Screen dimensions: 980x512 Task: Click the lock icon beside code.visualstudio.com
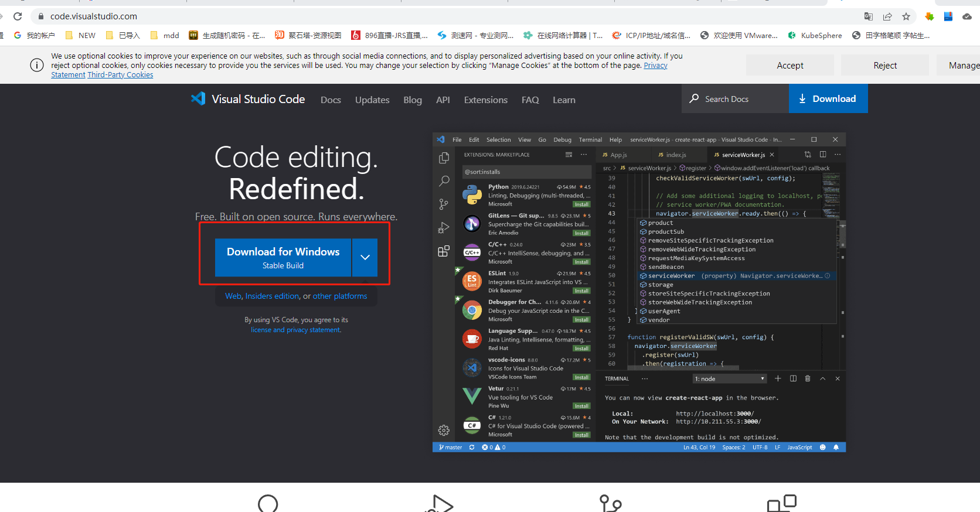click(x=40, y=16)
